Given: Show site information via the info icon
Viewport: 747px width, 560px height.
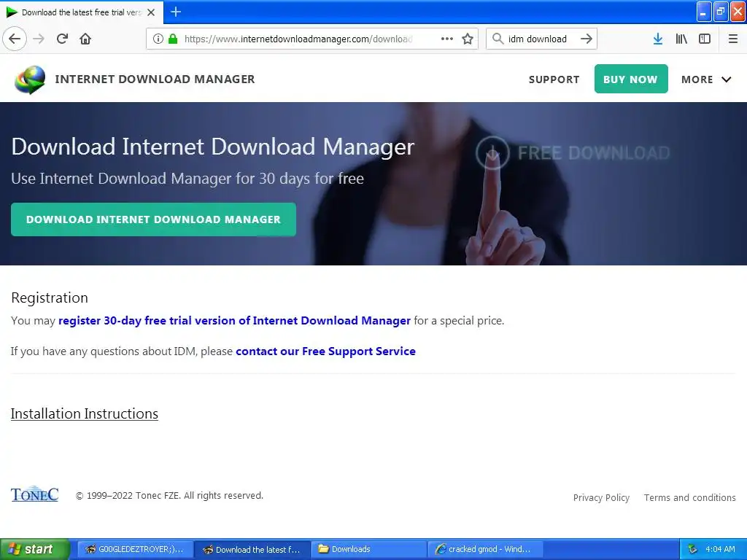Looking at the screenshot, I should click(158, 39).
